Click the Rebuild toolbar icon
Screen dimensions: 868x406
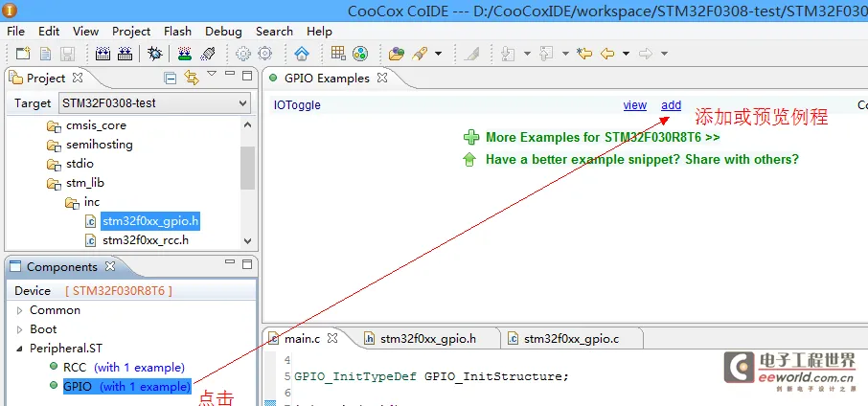(x=126, y=54)
